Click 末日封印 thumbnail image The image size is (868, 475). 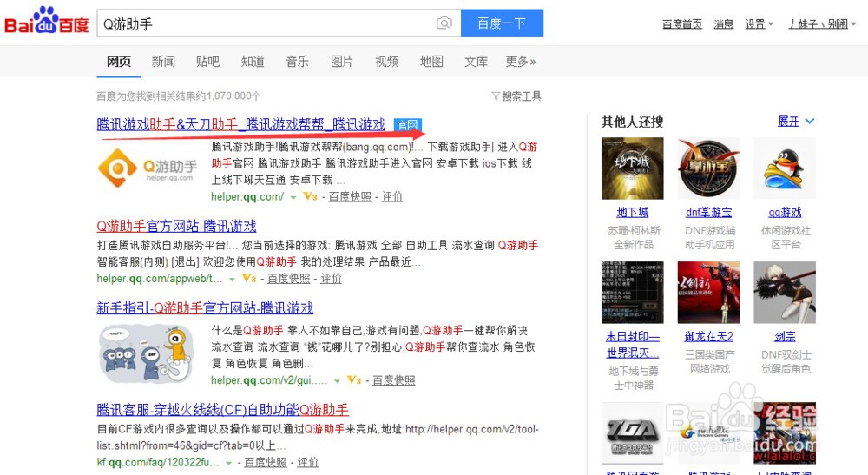tap(632, 293)
